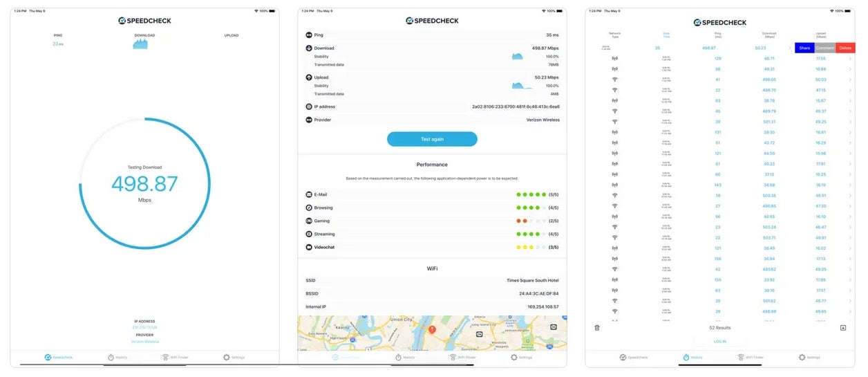Open Settings tab in history screen
This screenshot has height=377, width=868.
809,358
